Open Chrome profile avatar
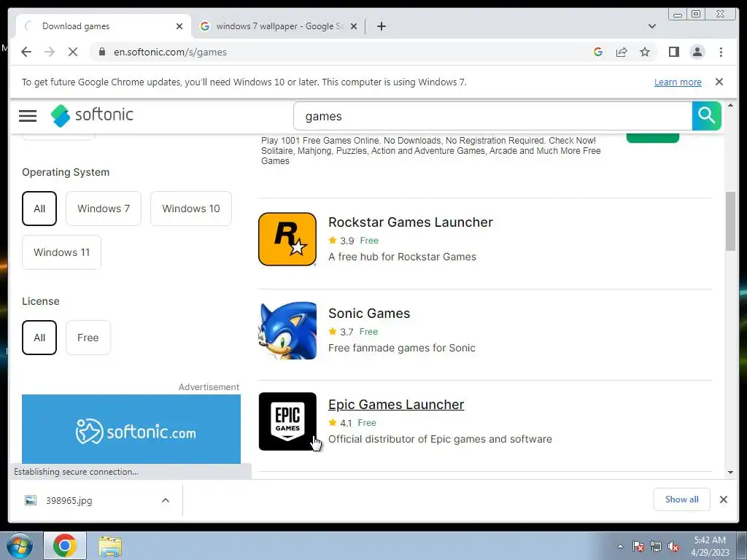 [697, 52]
